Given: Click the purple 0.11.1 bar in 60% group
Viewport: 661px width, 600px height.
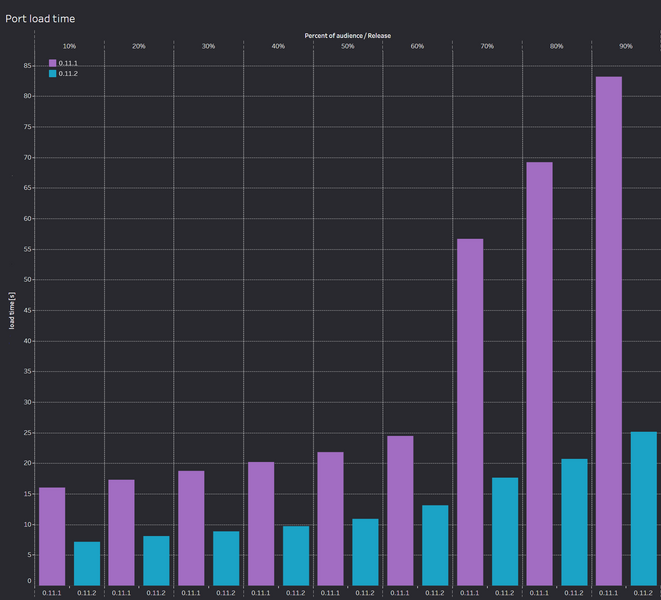Looking at the screenshot, I should point(400,511).
